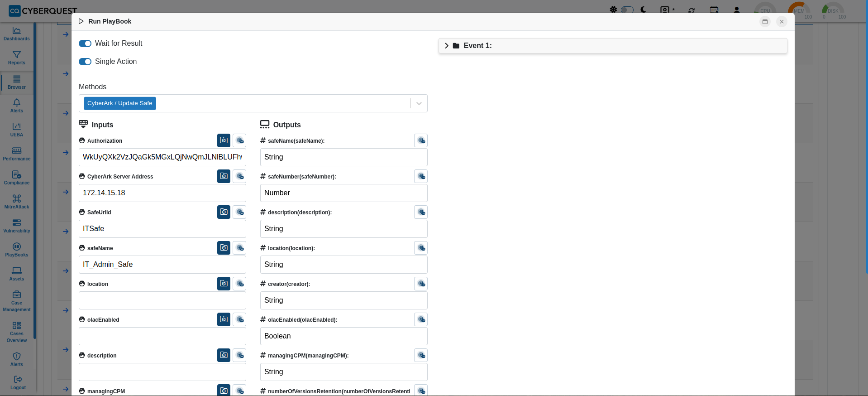Screen dimensions: 868x396
Task: Click link button beside CyberArk Server Address
Action: pyautogui.click(x=240, y=176)
